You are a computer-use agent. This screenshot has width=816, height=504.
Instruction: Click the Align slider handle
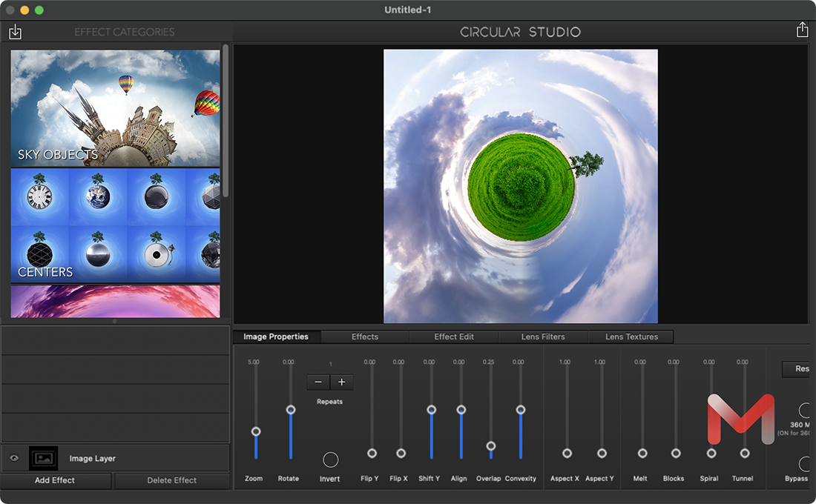(x=461, y=410)
